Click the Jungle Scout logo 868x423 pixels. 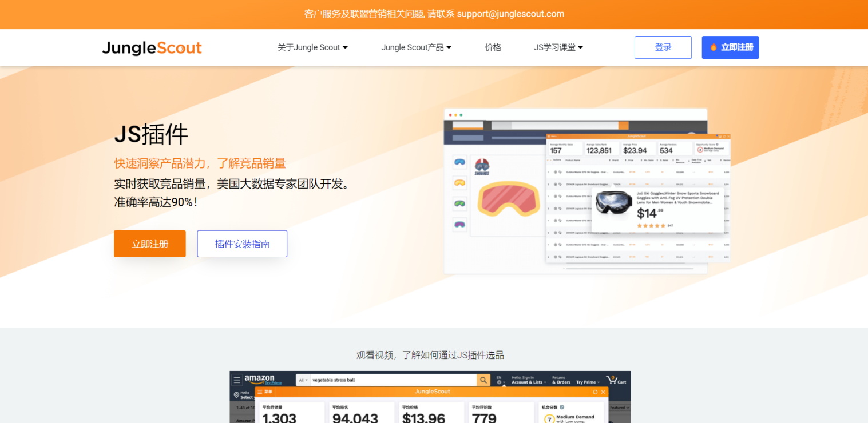pos(152,47)
